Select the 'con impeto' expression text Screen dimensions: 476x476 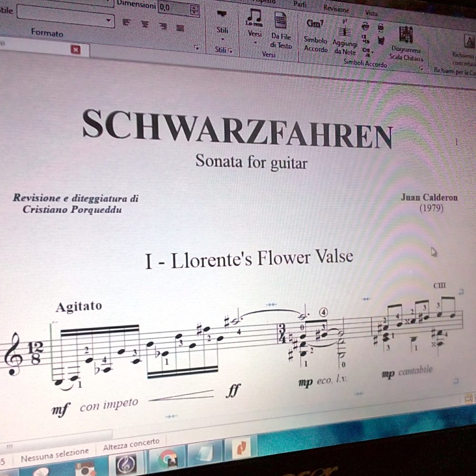(x=109, y=405)
